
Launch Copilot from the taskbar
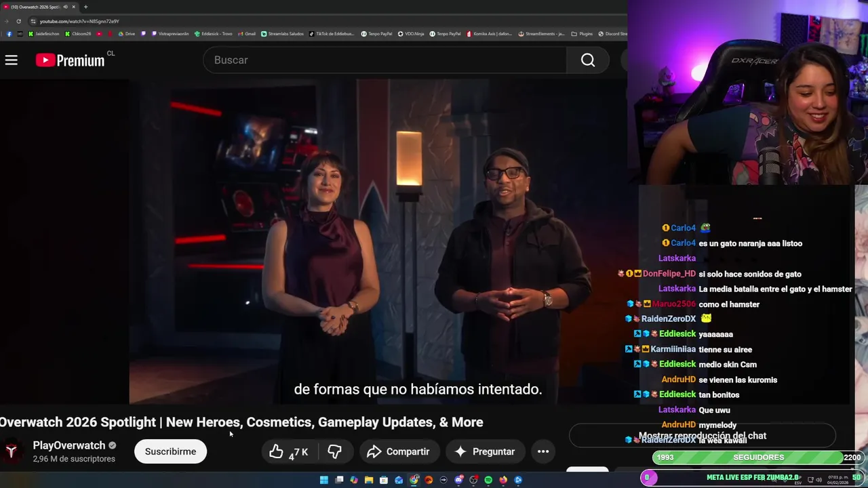(354, 480)
